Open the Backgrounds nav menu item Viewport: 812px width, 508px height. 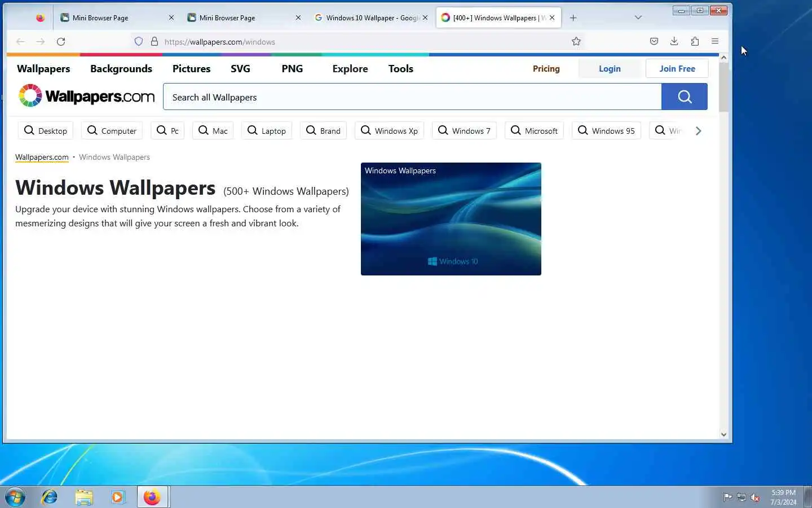click(121, 68)
